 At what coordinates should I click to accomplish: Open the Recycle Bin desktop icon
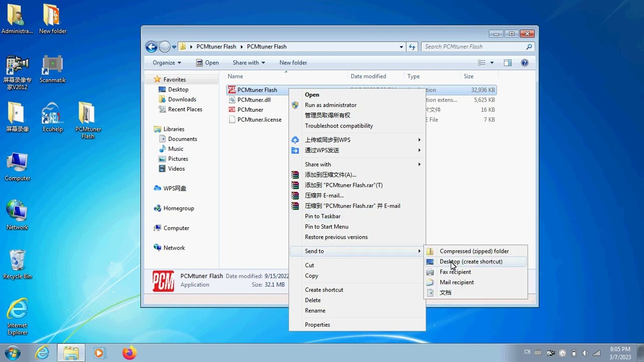17,264
